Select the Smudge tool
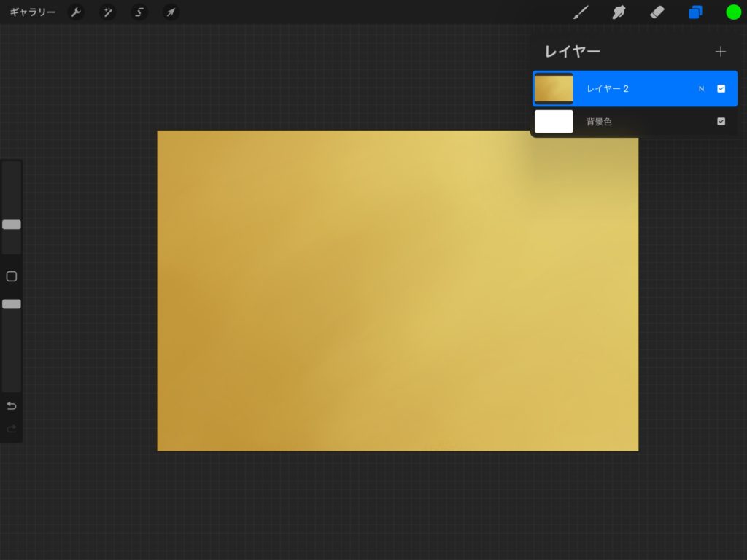This screenshot has width=747, height=560. (619, 12)
